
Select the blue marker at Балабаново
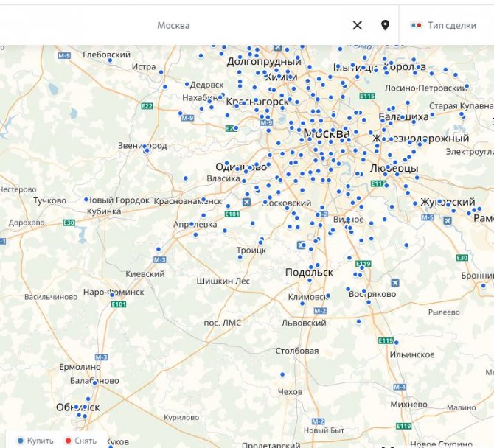95,383
